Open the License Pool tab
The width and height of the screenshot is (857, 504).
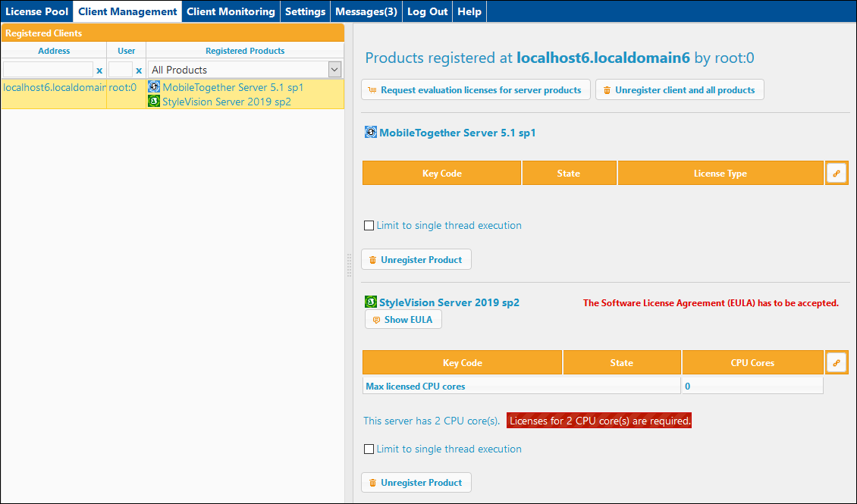(37, 11)
